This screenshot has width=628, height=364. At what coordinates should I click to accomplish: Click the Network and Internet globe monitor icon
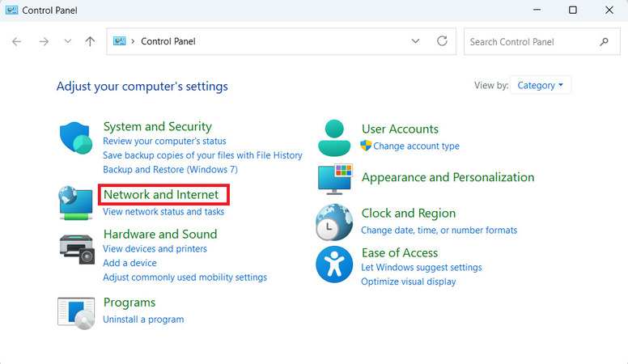point(76,203)
